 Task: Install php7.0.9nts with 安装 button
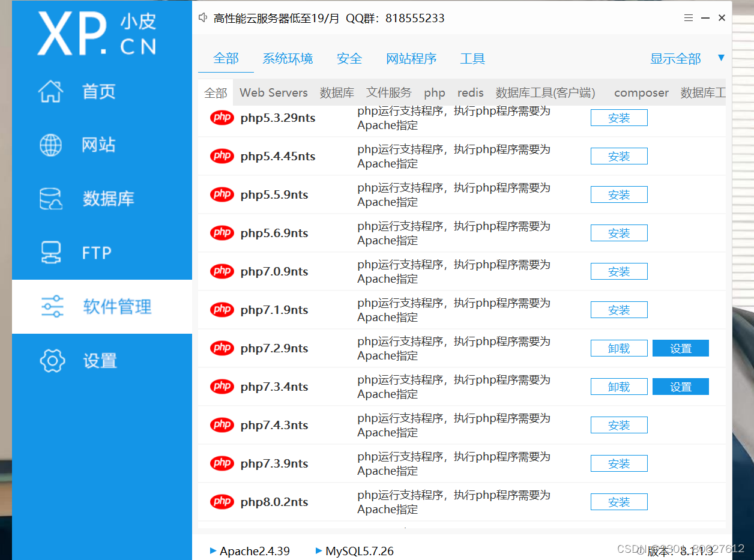point(619,271)
